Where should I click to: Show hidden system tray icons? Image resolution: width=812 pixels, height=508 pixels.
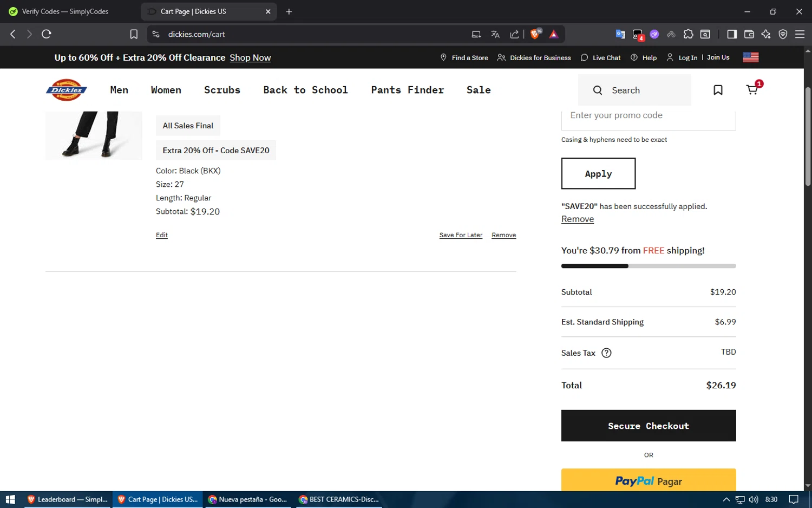point(726,499)
